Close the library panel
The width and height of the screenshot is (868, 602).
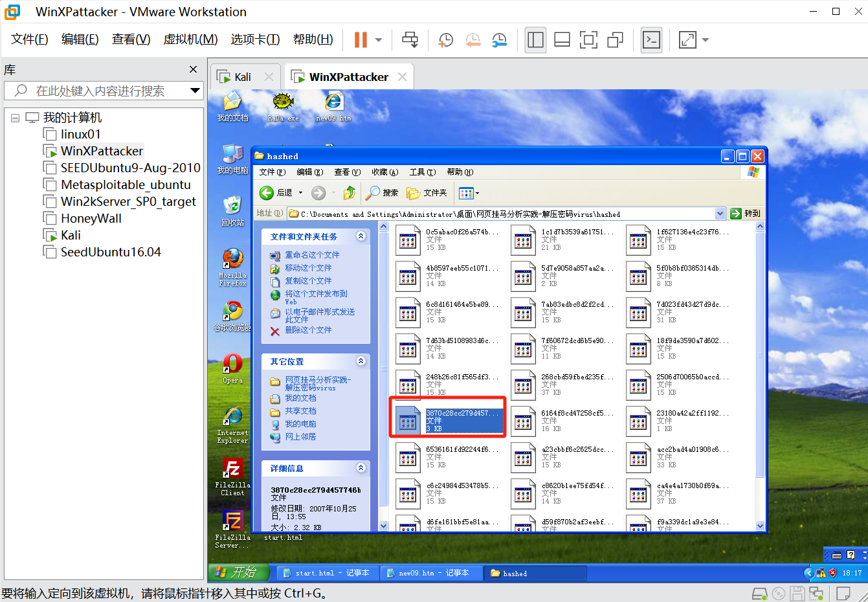193,69
